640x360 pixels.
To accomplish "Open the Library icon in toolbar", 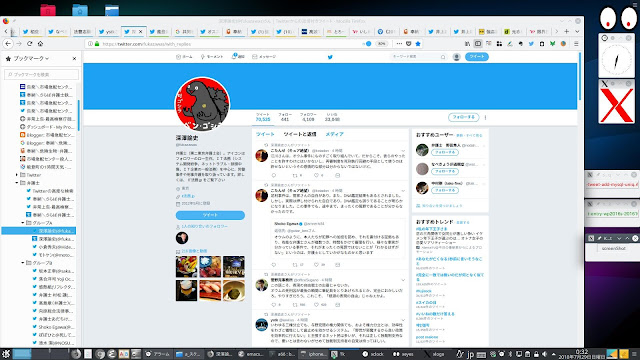I will (x=467, y=44).
